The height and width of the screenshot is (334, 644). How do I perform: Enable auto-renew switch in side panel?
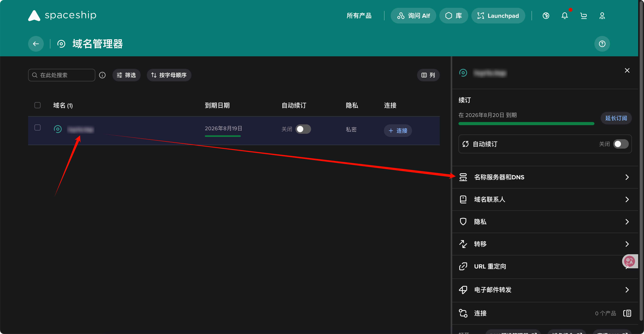(x=621, y=144)
